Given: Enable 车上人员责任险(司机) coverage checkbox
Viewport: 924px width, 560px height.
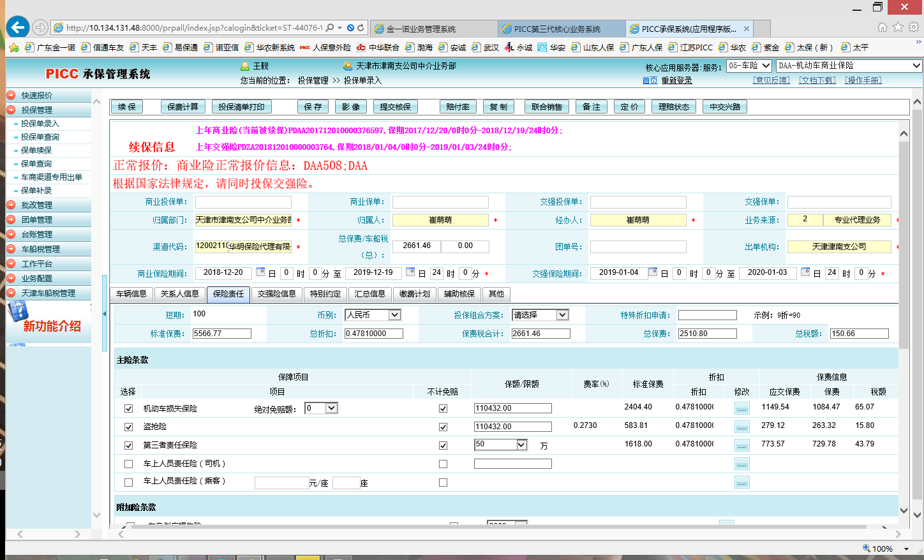Looking at the screenshot, I should (x=129, y=464).
